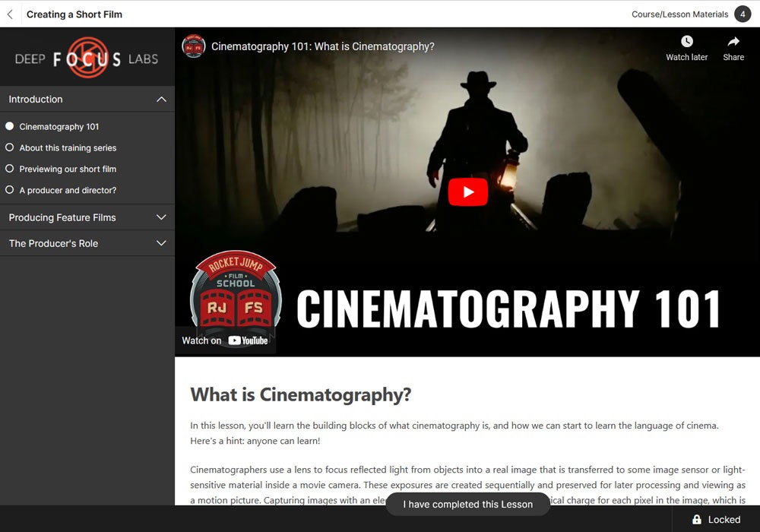Open the A producer and director? lesson

[x=68, y=190]
